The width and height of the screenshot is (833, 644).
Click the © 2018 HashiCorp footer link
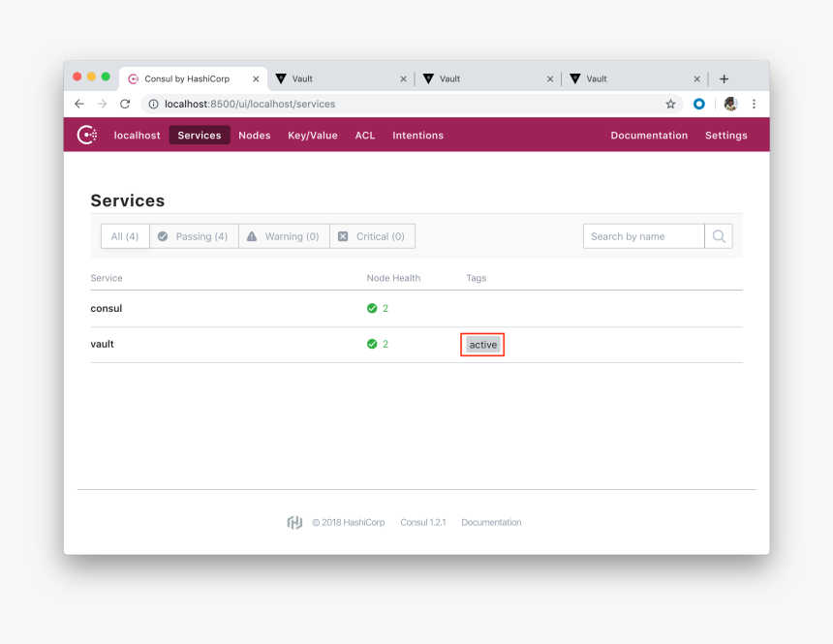pos(349,522)
